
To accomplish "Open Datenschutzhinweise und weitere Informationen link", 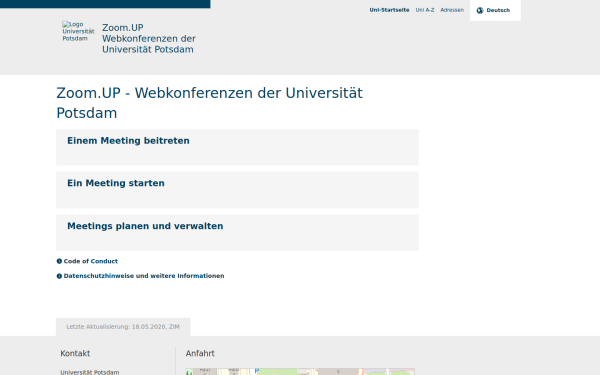I will [x=144, y=276].
